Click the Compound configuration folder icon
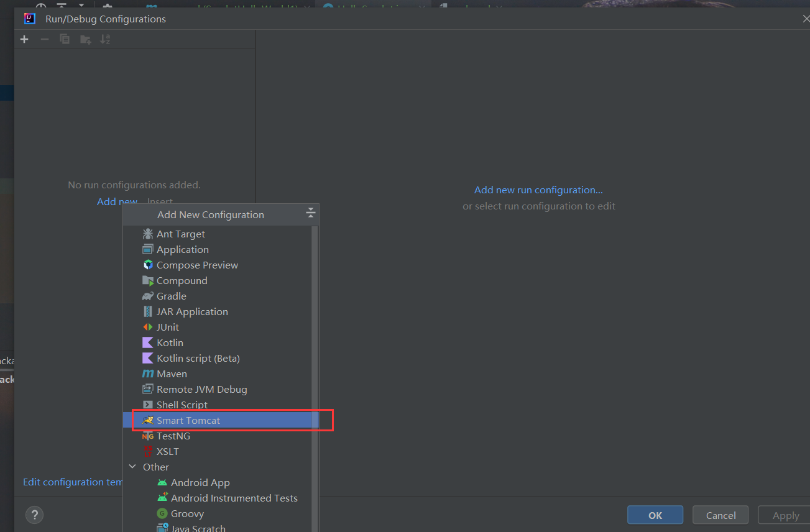810x532 pixels. coord(147,280)
